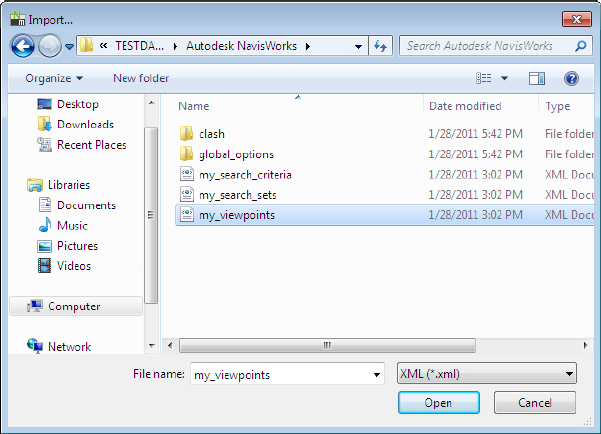Screen dimensions: 601x434
Task: Click the navigation pane vertical scrollbar thumb
Action: [x=151, y=215]
